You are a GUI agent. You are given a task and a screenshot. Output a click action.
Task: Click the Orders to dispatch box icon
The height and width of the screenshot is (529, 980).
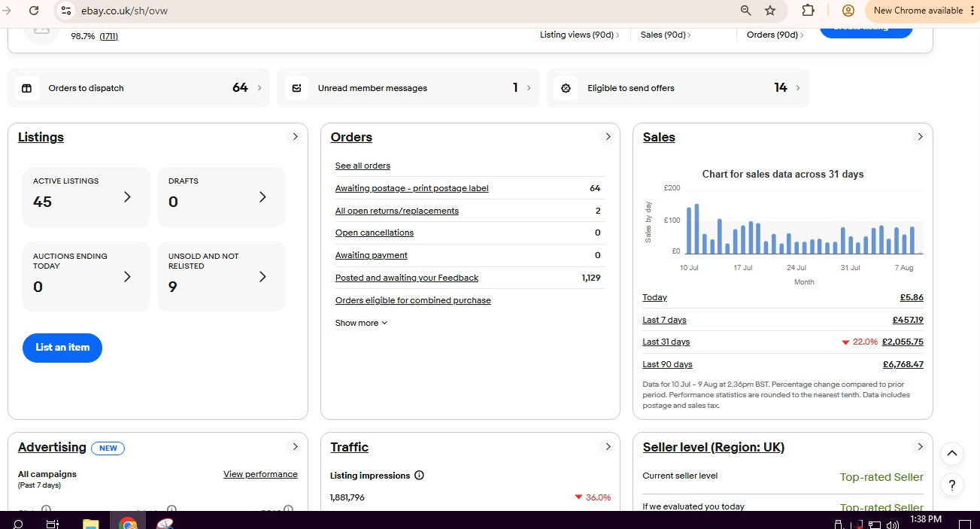[x=26, y=88]
